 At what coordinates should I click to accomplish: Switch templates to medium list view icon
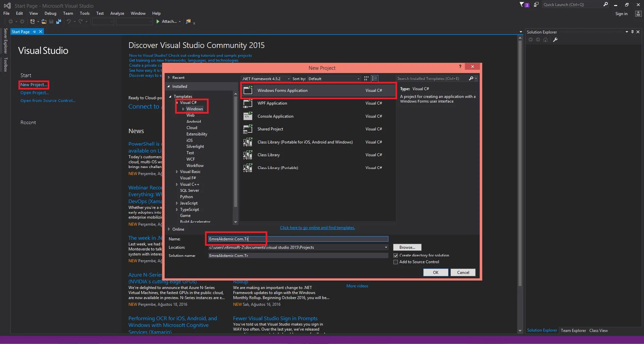375,78
